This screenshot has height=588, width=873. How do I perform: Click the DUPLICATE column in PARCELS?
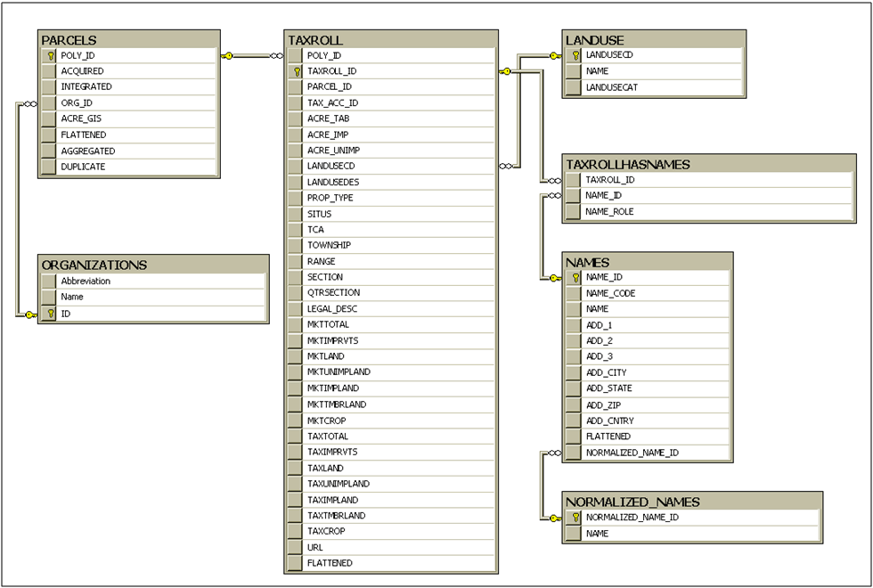point(128,167)
